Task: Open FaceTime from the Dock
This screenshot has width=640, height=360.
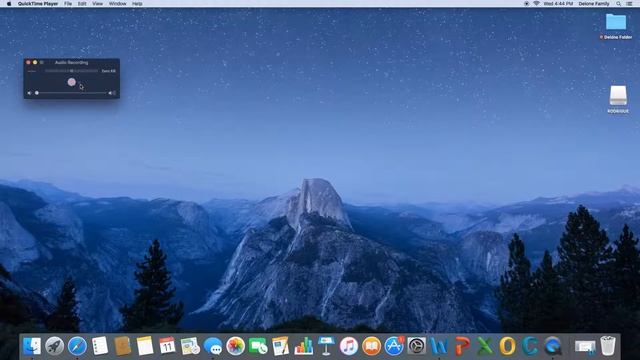Action: click(x=258, y=346)
